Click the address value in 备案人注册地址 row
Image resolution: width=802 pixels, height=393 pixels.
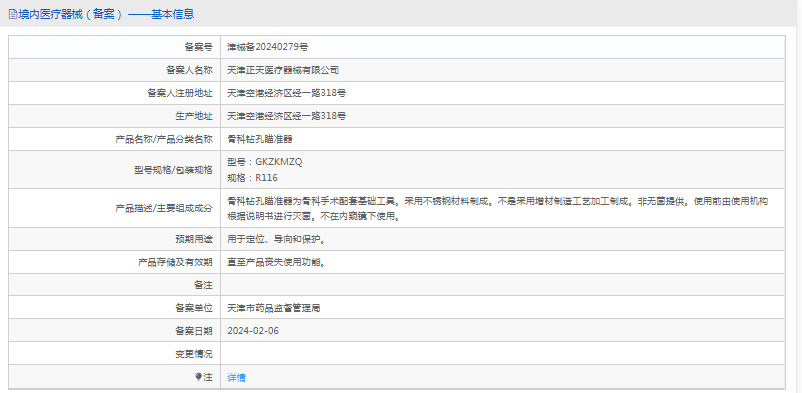[286, 93]
